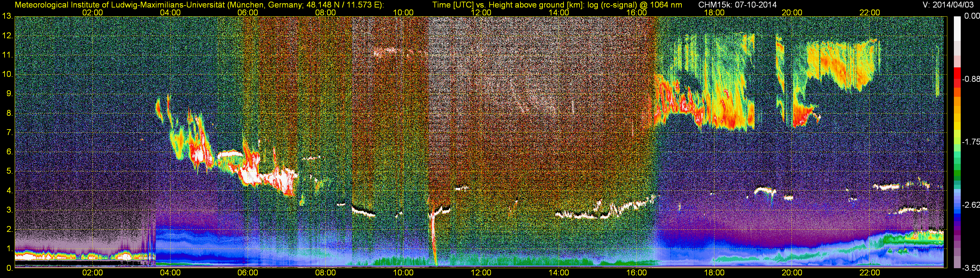Click the 0. km height axis label
980x278 pixels.
[9, 268]
